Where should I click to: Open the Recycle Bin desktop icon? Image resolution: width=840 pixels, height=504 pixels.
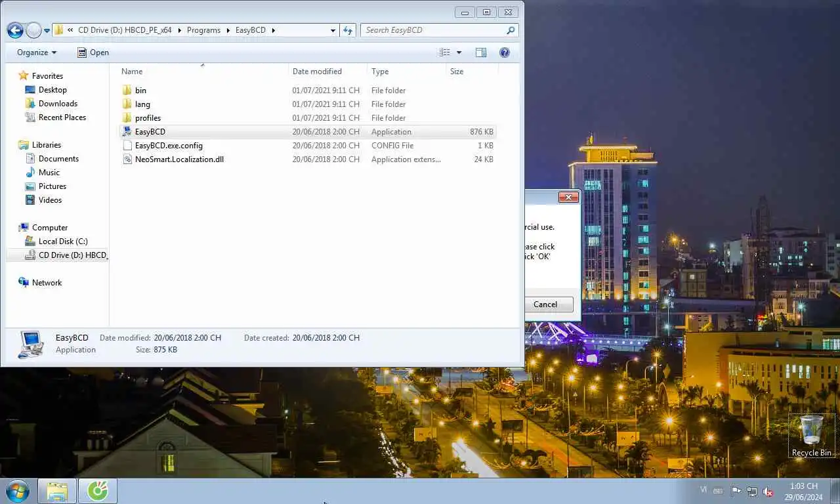tap(812, 436)
